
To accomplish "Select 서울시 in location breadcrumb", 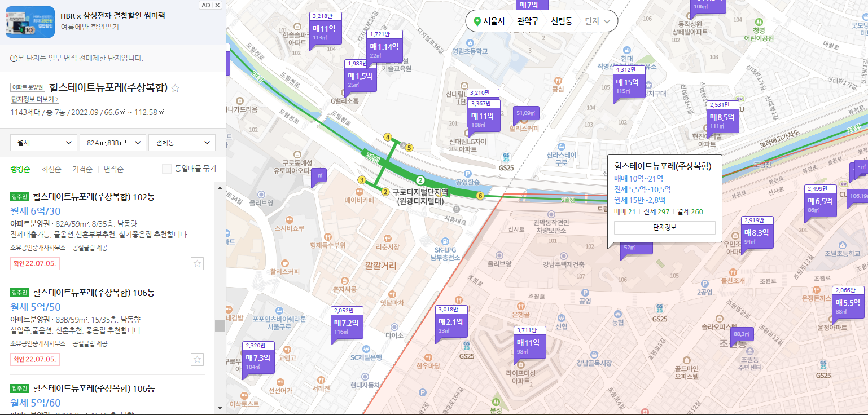I will click(x=494, y=21).
